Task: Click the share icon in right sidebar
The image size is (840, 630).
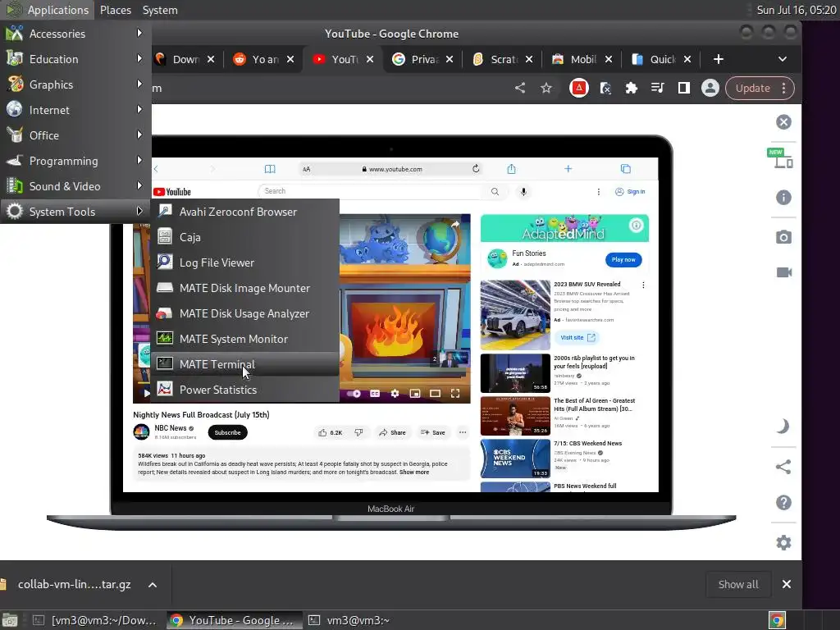Action: 783,467
